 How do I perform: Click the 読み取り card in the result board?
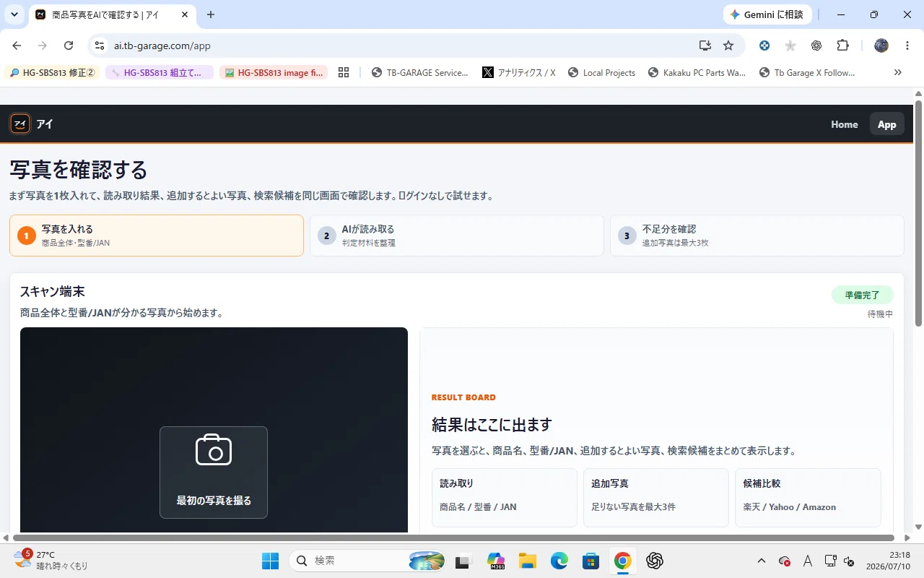coord(504,498)
